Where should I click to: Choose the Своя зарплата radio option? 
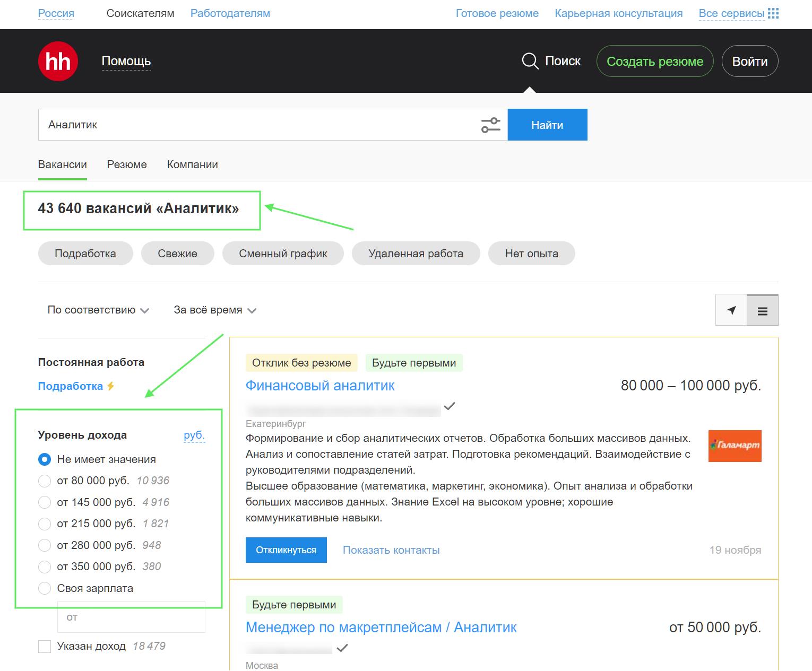pos(45,588)
